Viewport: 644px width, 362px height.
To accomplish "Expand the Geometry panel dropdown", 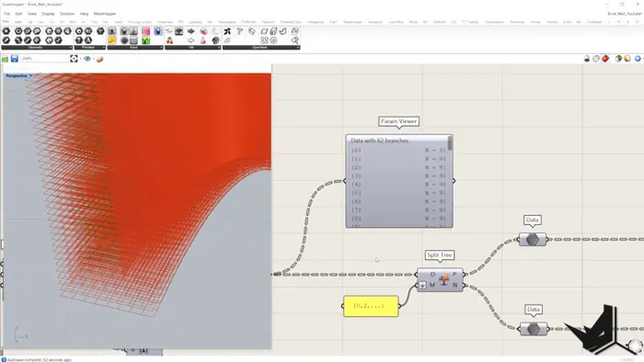I will (71, 48).
